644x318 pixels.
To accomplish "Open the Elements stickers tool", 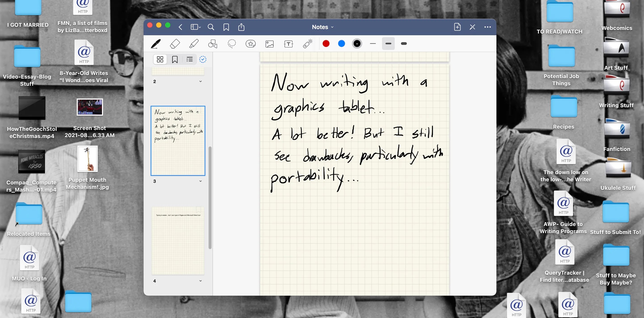I will coord(251,44).
